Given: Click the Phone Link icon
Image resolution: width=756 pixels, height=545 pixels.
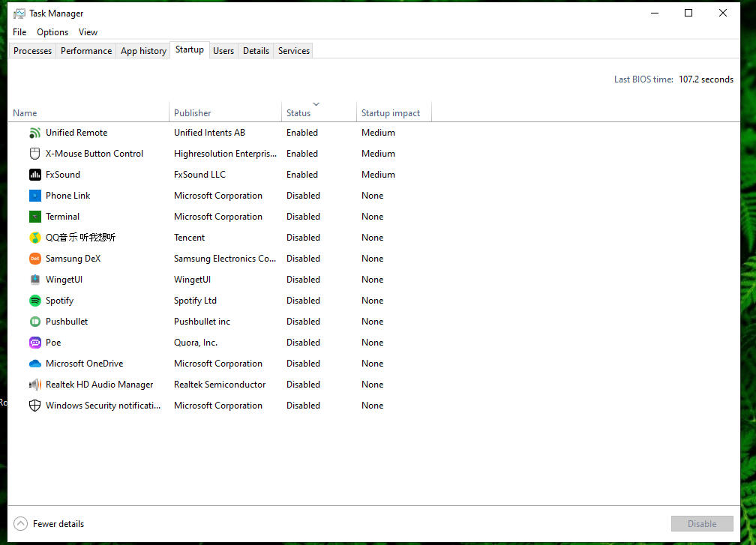Looking at the screenshot, I should [34, 196].
